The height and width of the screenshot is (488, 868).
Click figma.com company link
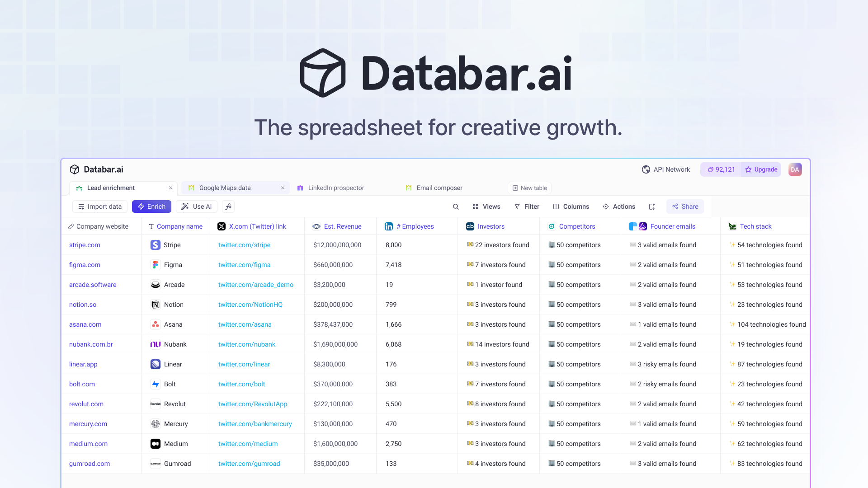(x=84, y=264)
